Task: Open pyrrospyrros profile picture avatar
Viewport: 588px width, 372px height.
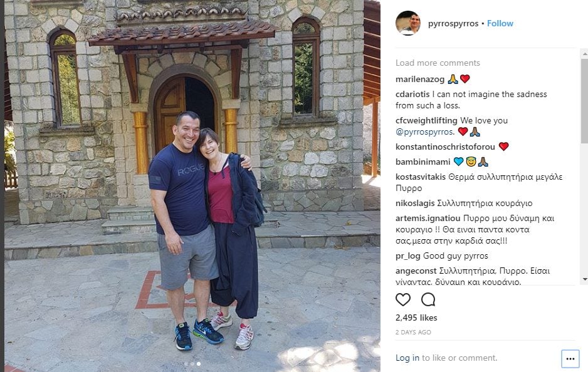Action: coord(408,23)
